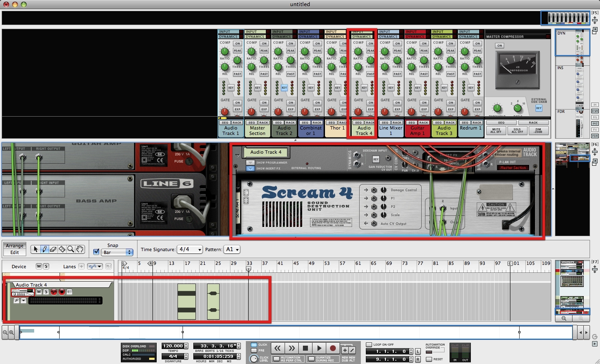The width and height of the screenshot is (600, 364).
Task: Collapse Audio Track 4 rack device
Action: click(x=237, y=155)
